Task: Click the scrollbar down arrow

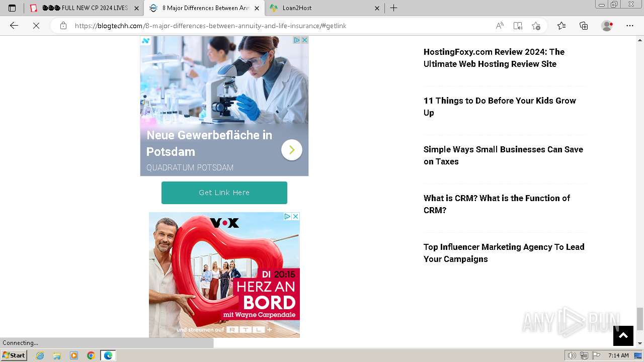Action: pyautogui.click(x=640, y=343)
